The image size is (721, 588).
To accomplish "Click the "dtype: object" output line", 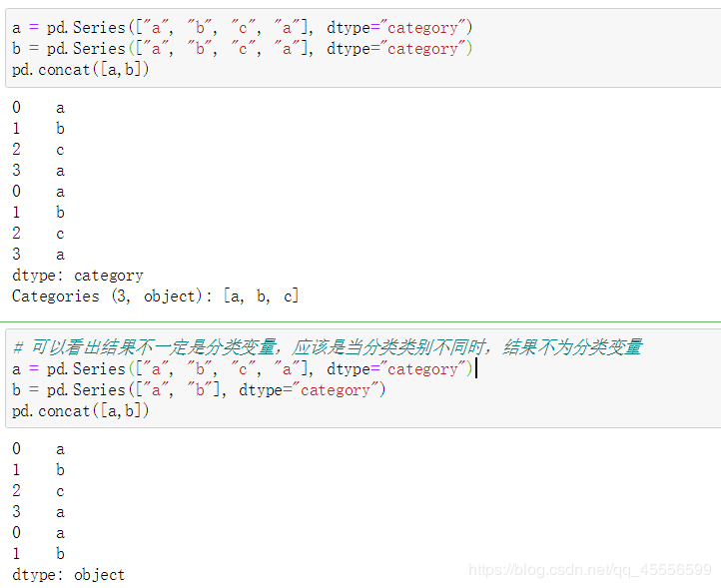I will pyautogui.click(x=69, y=574).
